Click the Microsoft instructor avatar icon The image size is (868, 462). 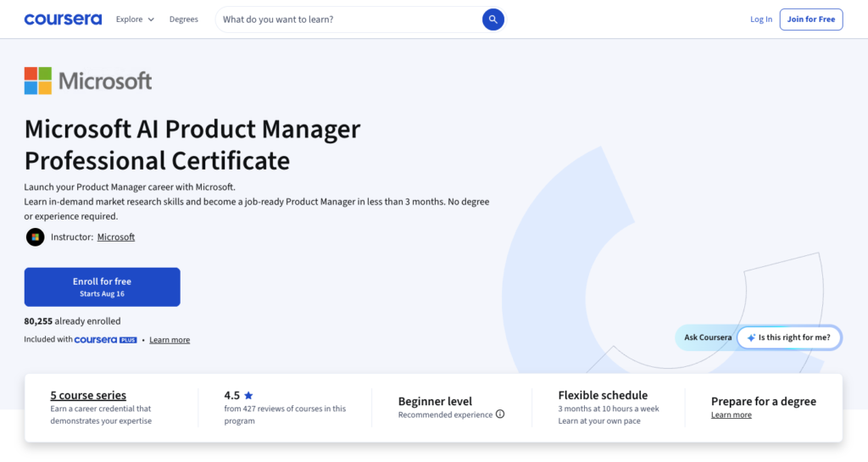(x=36, y=237)
